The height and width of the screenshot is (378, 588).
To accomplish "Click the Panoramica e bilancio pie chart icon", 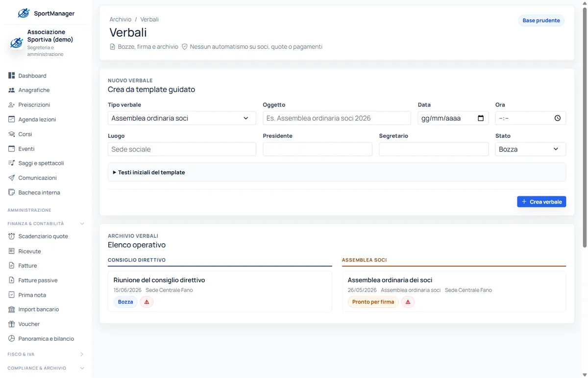I will point(12,338).
